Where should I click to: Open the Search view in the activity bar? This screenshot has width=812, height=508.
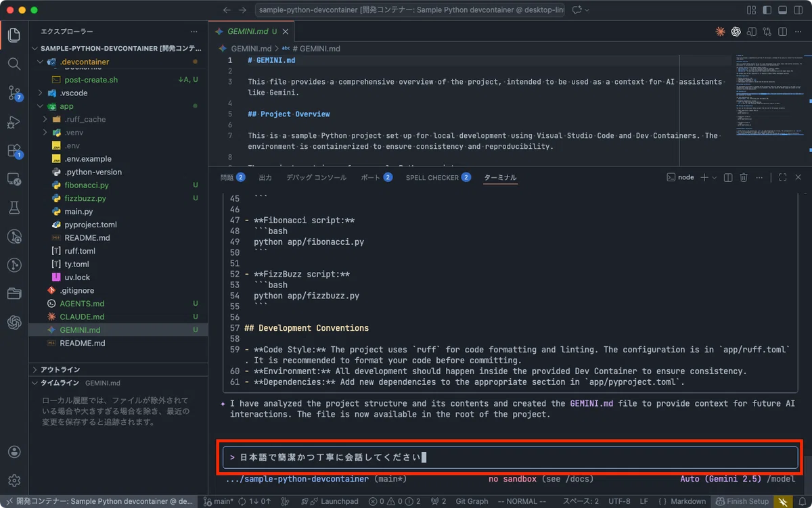tap(14, 64)
